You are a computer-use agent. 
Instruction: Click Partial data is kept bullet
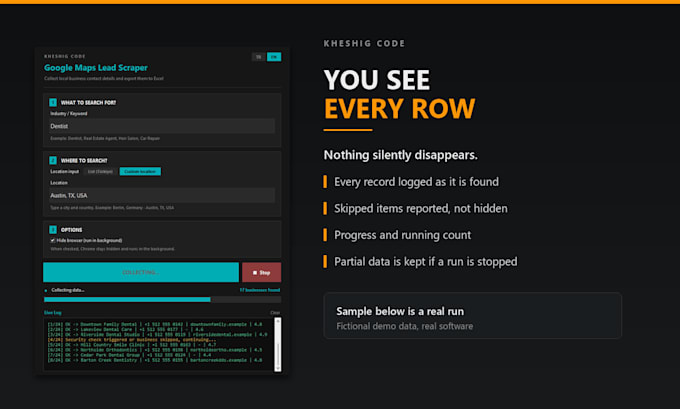tap(425, 262)
